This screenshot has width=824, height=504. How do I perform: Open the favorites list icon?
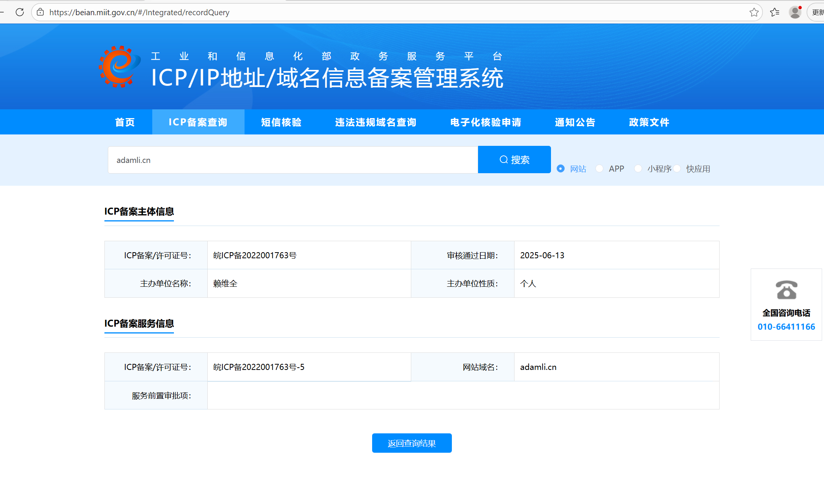click(x=775, y=12)
